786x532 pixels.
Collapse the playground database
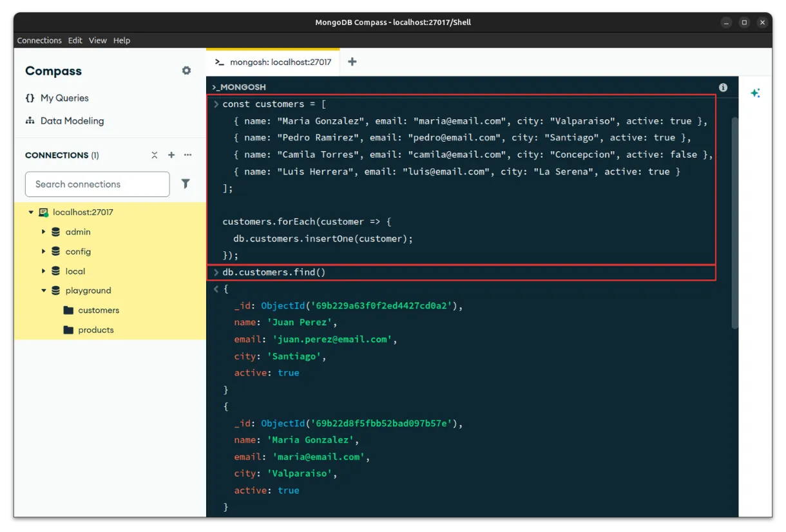(x=44, y=290)
